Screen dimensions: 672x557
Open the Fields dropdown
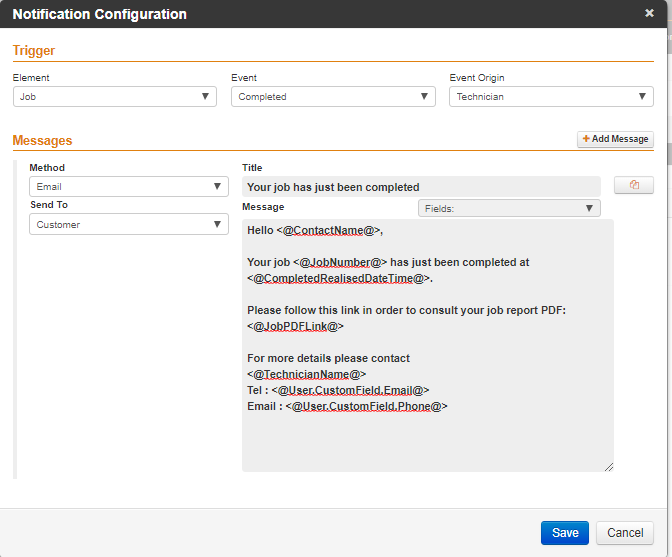[509, 208]
